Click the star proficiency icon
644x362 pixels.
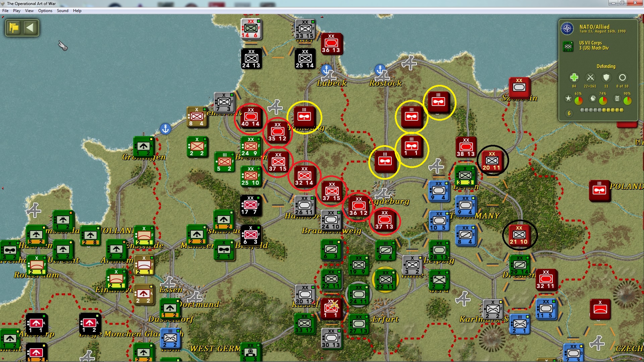tap(568, 99)
